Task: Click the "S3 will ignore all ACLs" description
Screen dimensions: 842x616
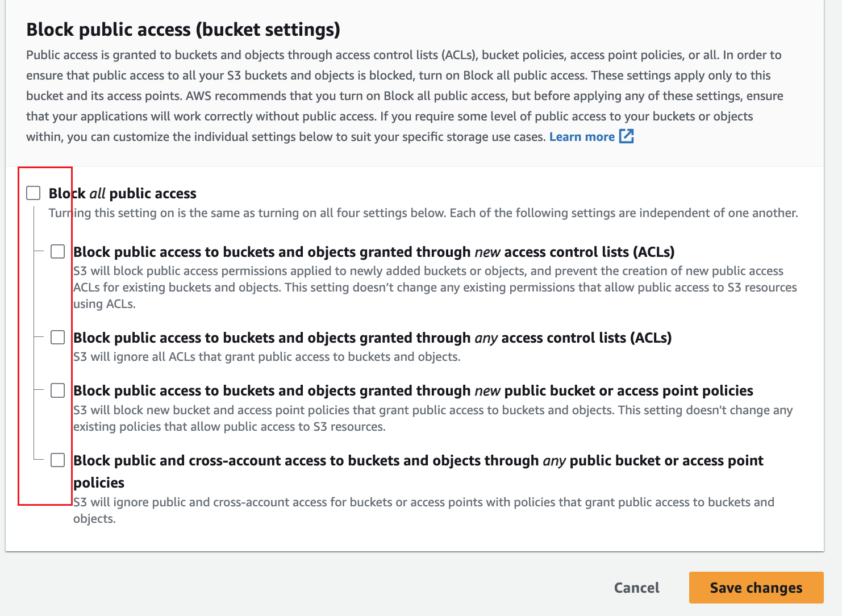Action: pos(266,357)
